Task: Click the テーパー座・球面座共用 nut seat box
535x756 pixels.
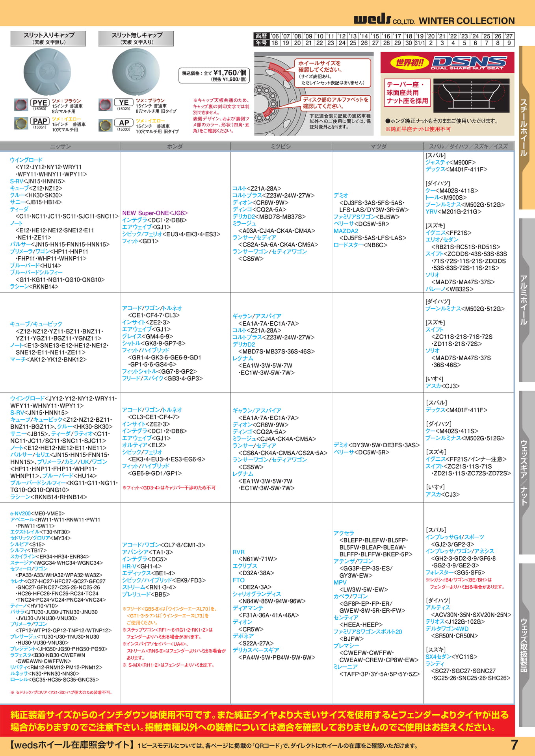Action: tap(407, 93)
